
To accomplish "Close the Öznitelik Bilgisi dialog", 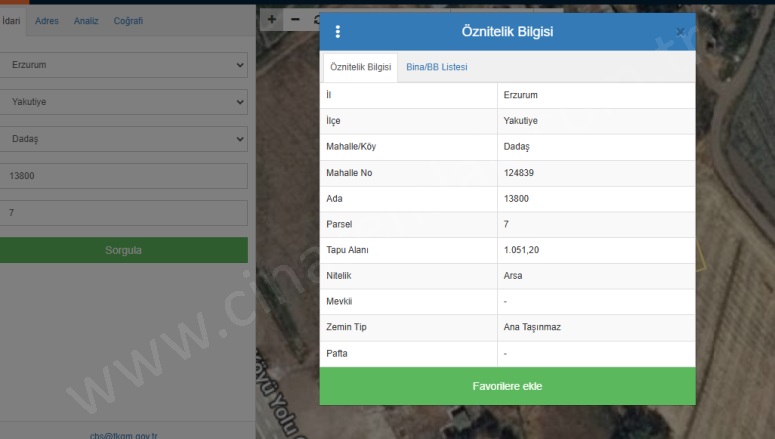I will coord(681,33).
